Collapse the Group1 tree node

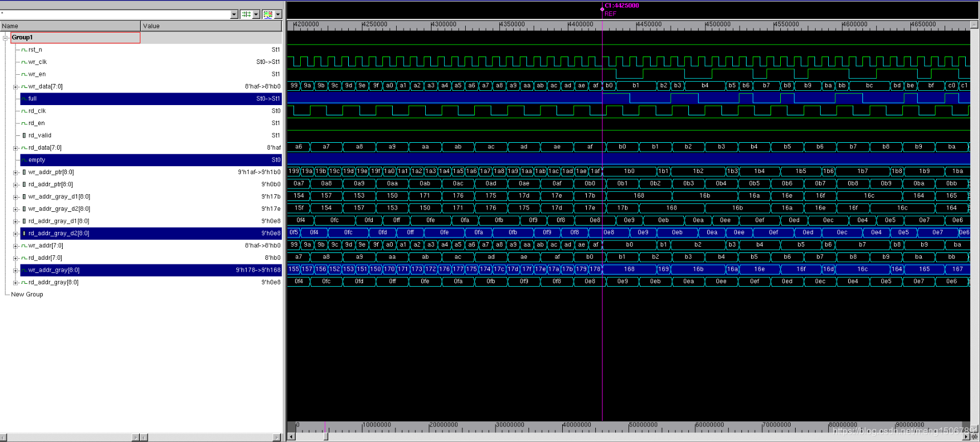6,38
